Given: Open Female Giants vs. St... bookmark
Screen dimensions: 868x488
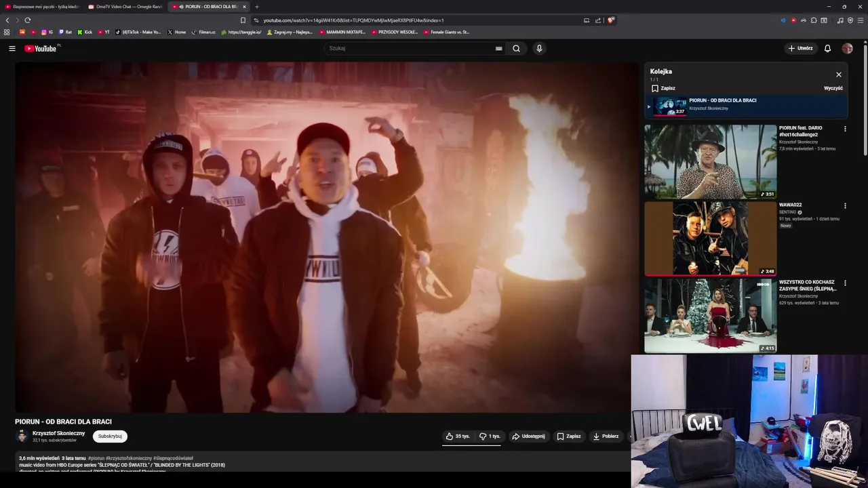Looking at the screenshot, I should 446,32.
